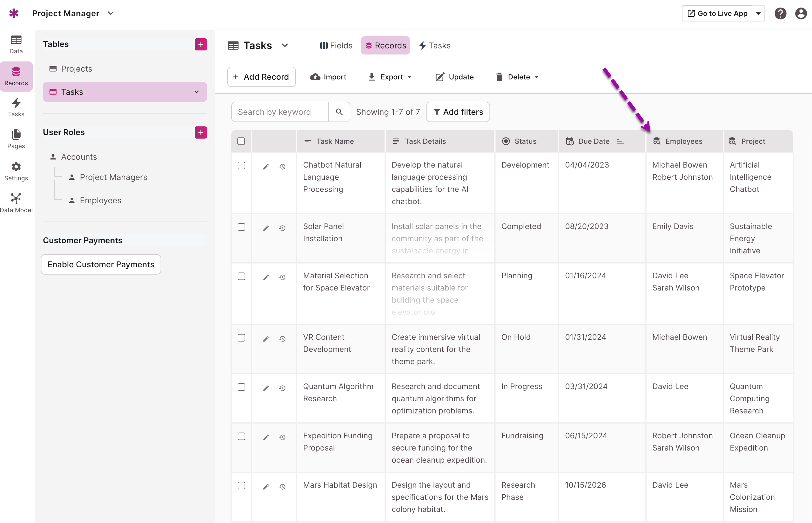Expand the Project Manager app dropdown
This screenshot has width=812, height=523.
[x=111, y=13]
